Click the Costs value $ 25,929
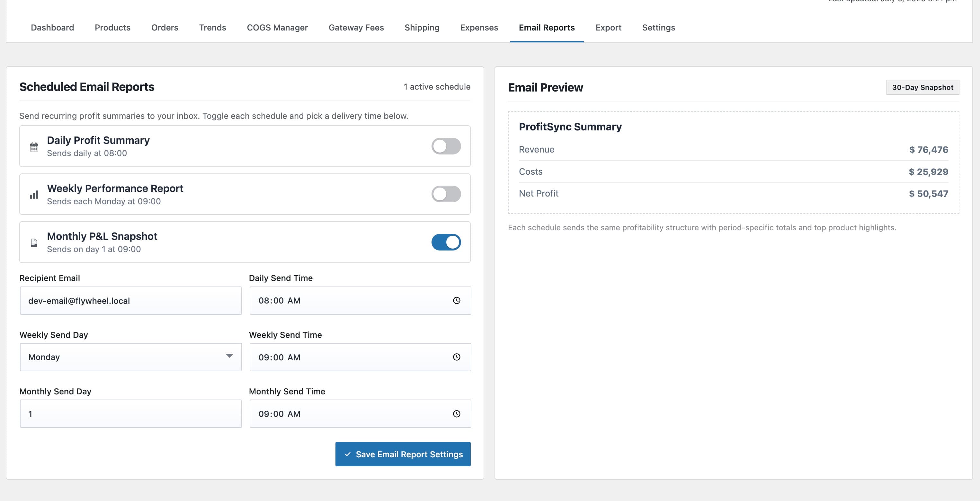This screenshot has height=501, width=980. pyautogui.click(x=928, y=171)
